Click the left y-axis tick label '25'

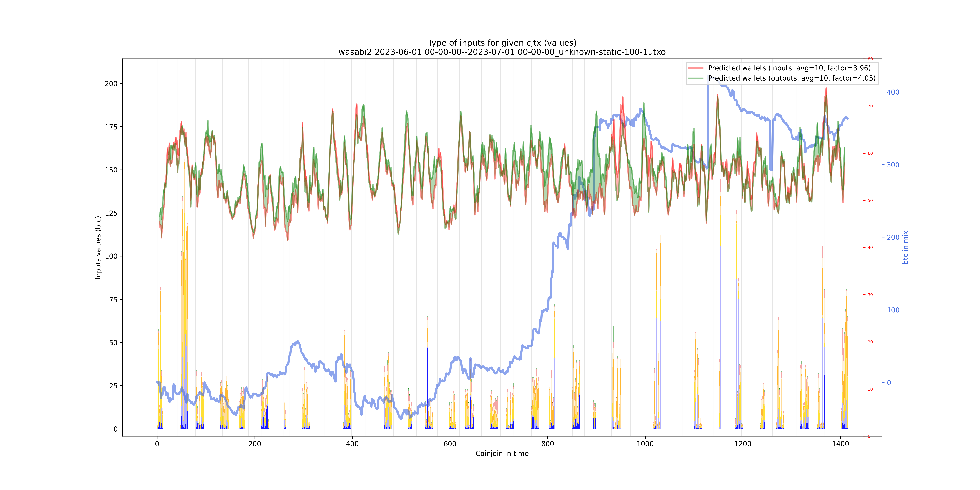113,386
